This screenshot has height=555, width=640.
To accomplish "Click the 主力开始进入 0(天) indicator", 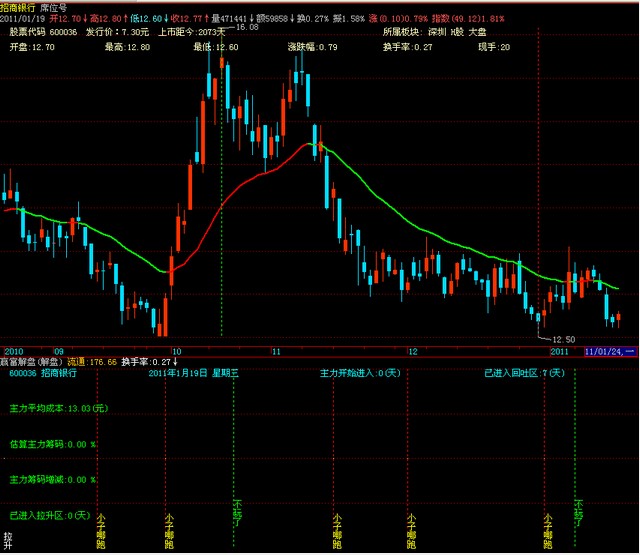I will click(x=359, y=373).
